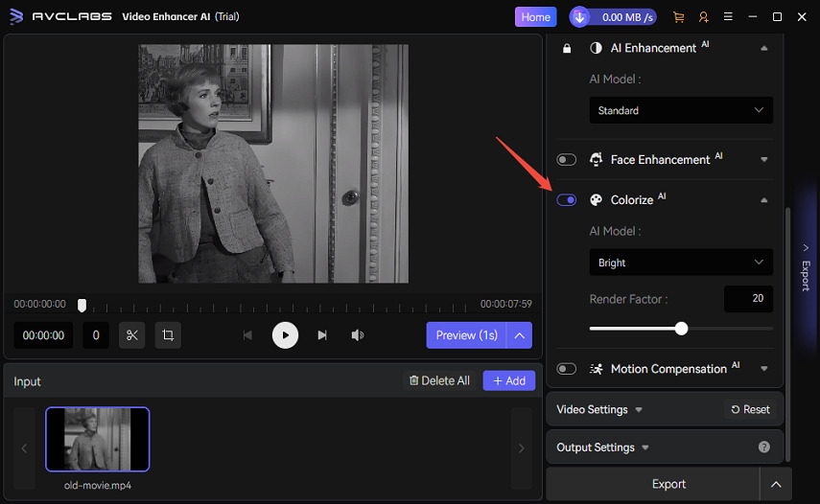Enable the Face Enhancement toggle
820x504 pixels.
pyautogui.click(x=567, y=159)
